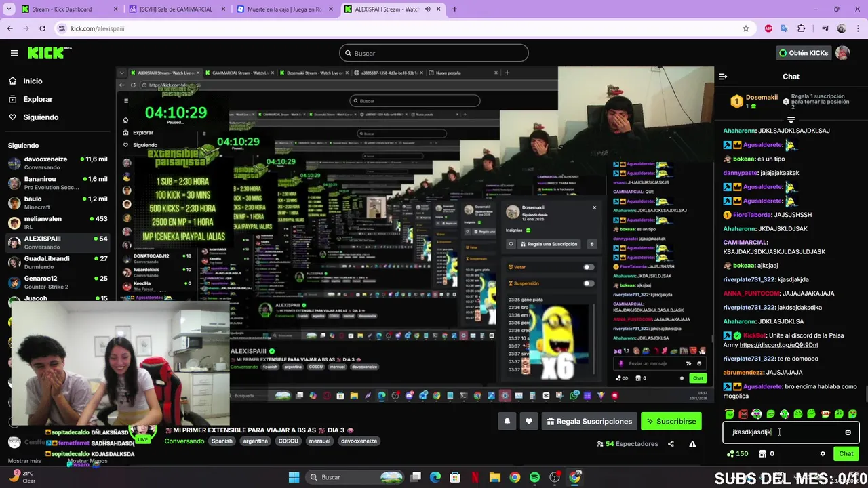Open Bananirou channel in sidebar
The image size is (868, 488).
(x=58, y=183)
